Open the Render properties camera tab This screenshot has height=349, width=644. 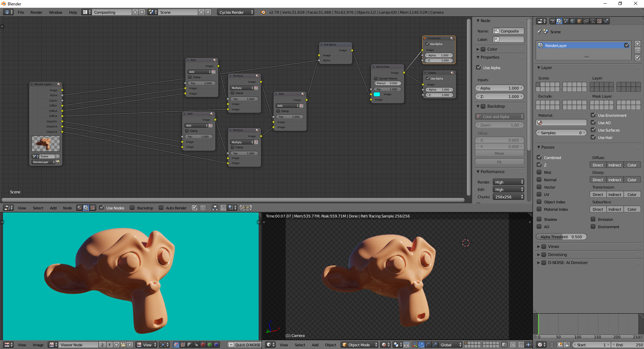point(552,21)
